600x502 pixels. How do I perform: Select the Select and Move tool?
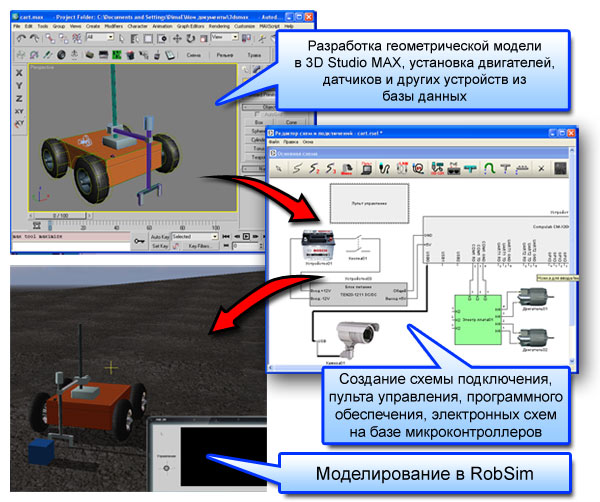click(x=177, y=38)
